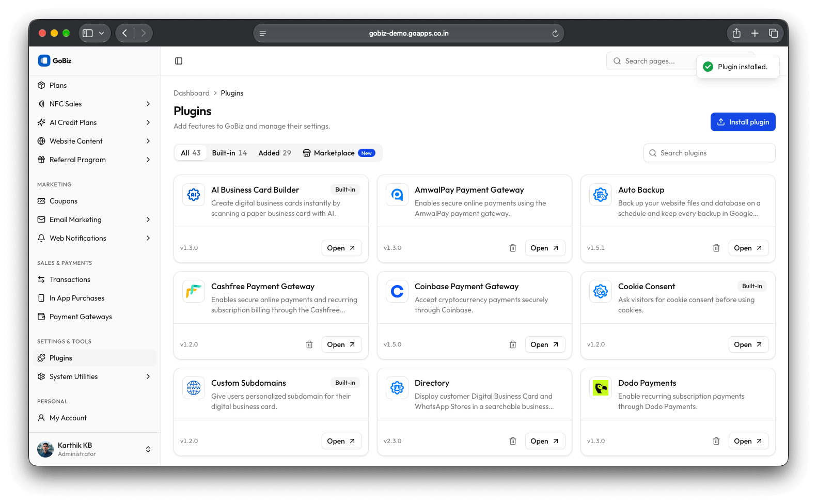Click the Dodo Payments logo
817x504 pixels.
point(601,388)
